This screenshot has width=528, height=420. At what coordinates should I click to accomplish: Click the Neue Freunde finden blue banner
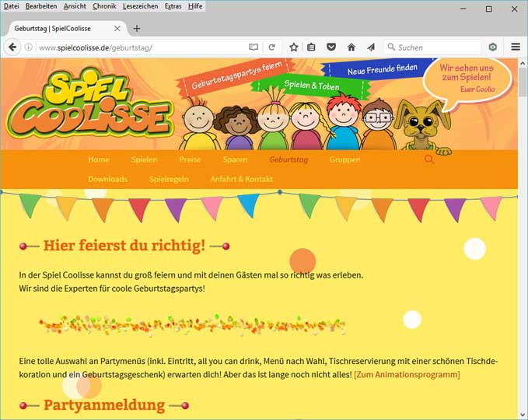click(377, 70)
